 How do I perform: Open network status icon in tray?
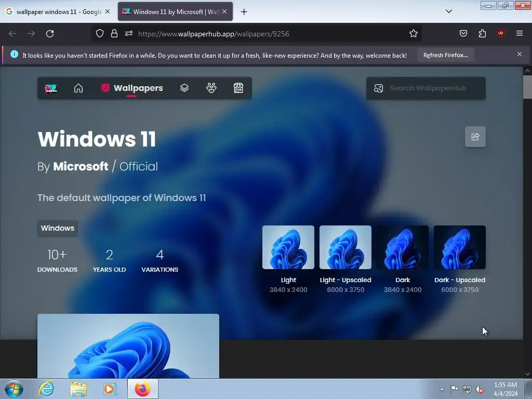[x=467, y=390]
